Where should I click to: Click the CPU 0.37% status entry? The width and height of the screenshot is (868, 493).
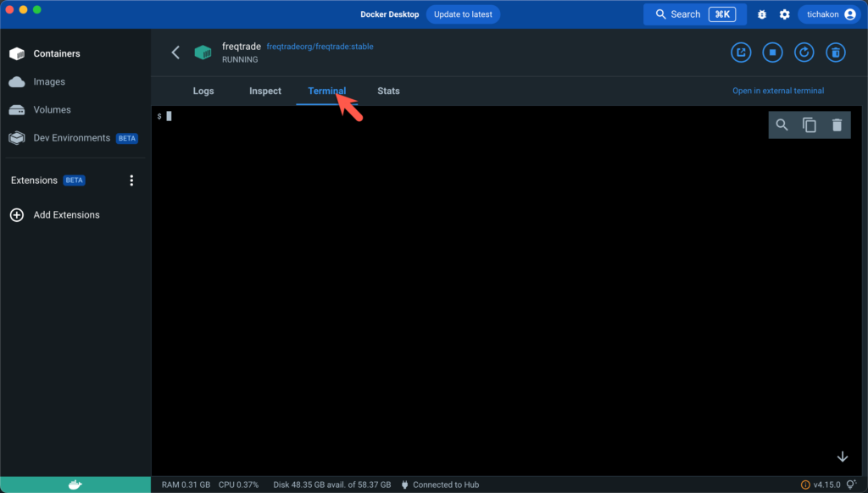(238, 485)
